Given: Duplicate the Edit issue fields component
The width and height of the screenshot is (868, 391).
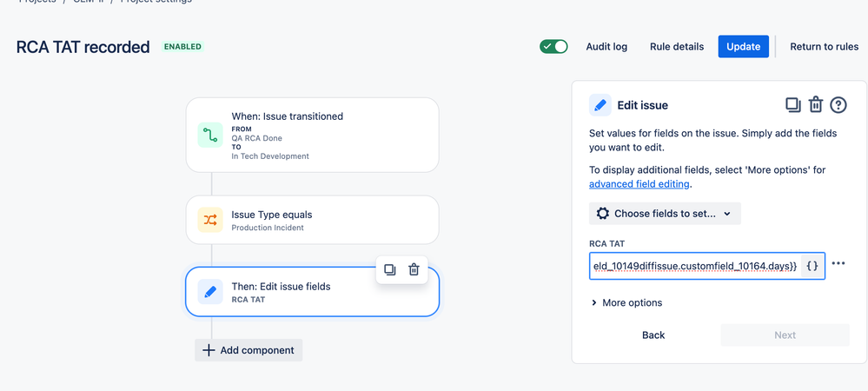Looking at the screenshot, I should 389,269.
